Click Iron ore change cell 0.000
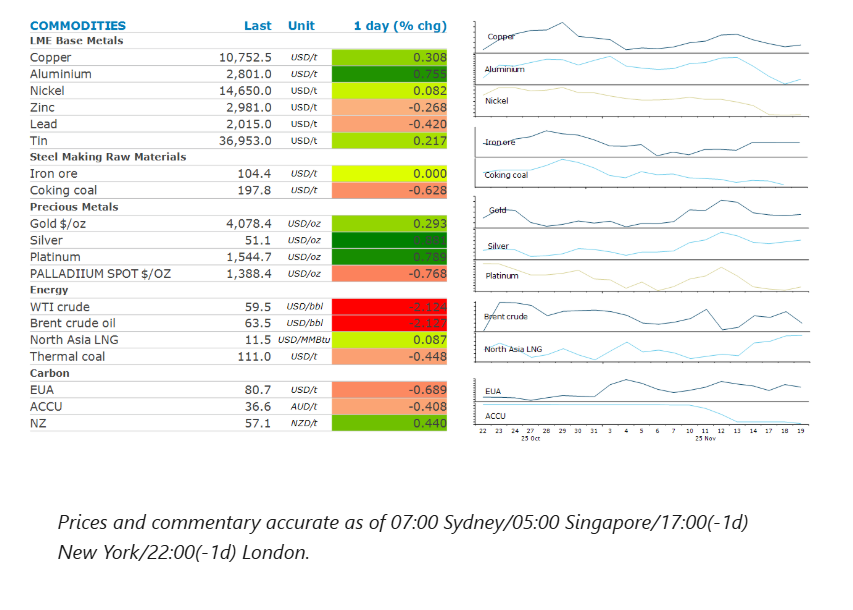 pos(390,174)
